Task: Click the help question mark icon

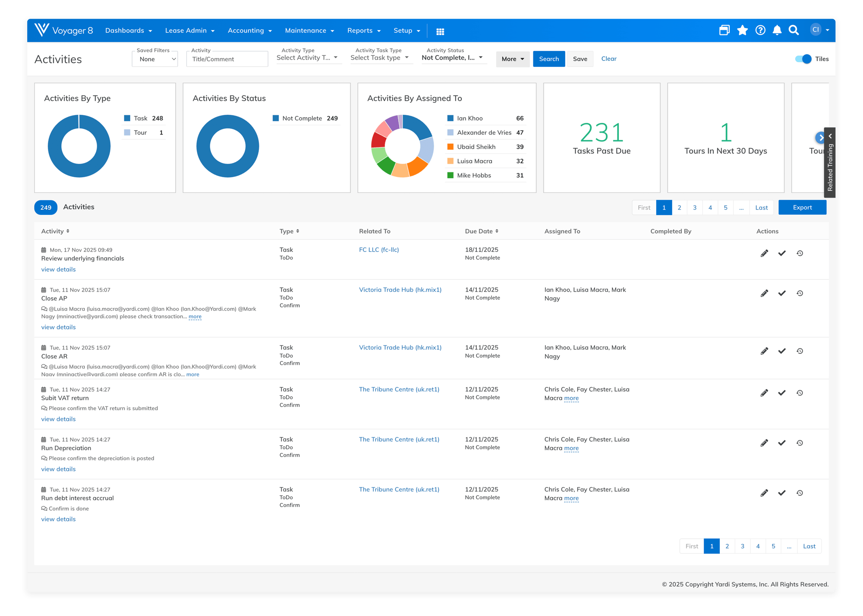Action: (x=760, y=30)
